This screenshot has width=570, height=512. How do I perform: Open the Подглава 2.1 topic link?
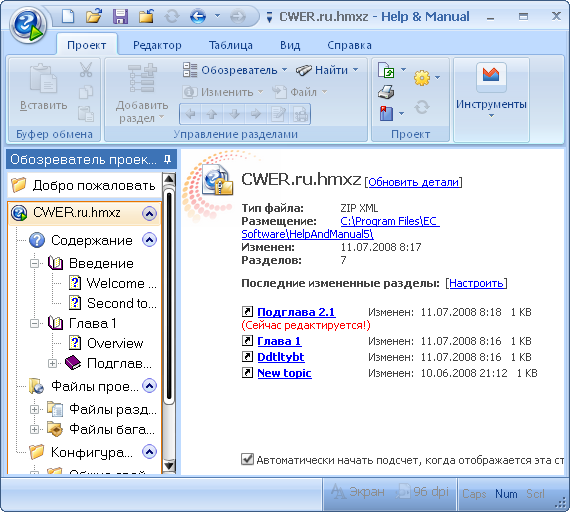pyautogui.click(x=296, y=312)
